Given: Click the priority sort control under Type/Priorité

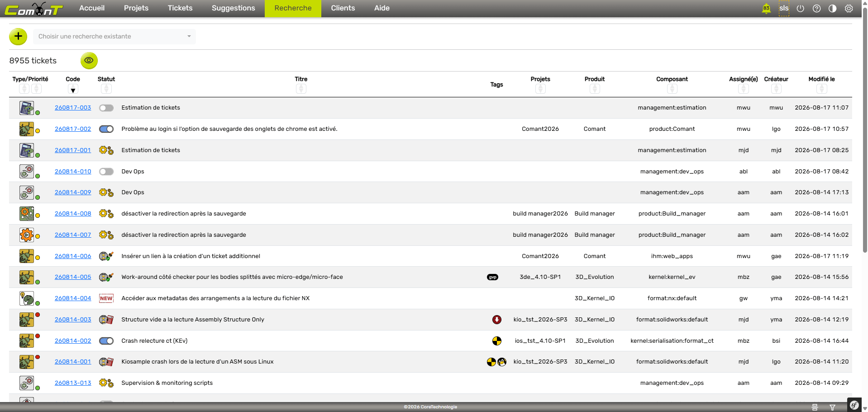Looking at the screenshot, I should [37, 89].
